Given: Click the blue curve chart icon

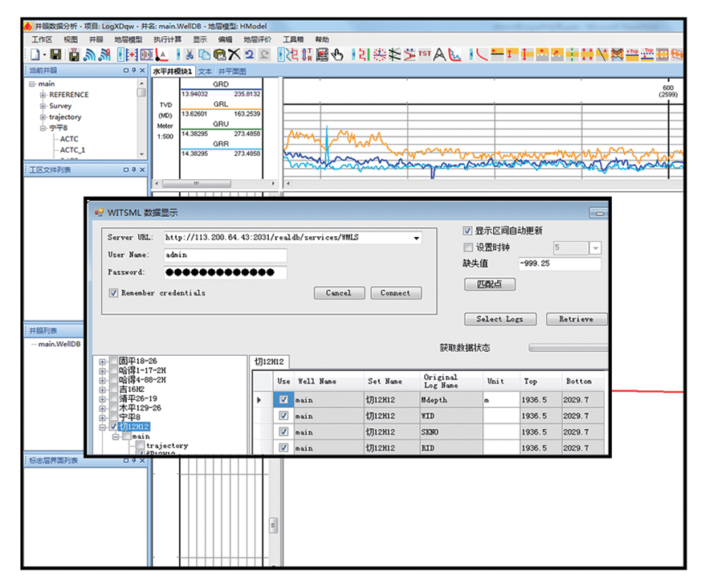Looking at the screenshot, I should click(454, 55).
